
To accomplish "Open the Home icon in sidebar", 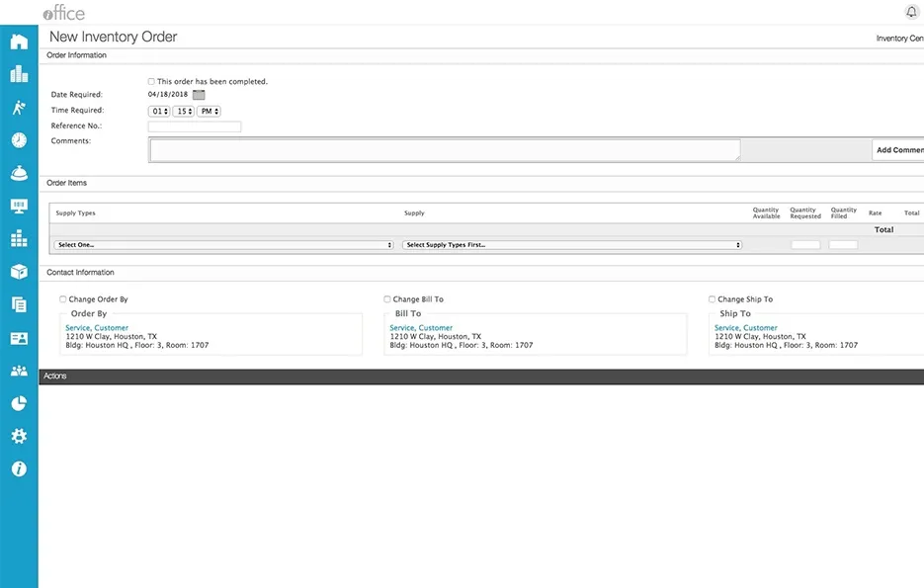I will (x=19, y=42).
